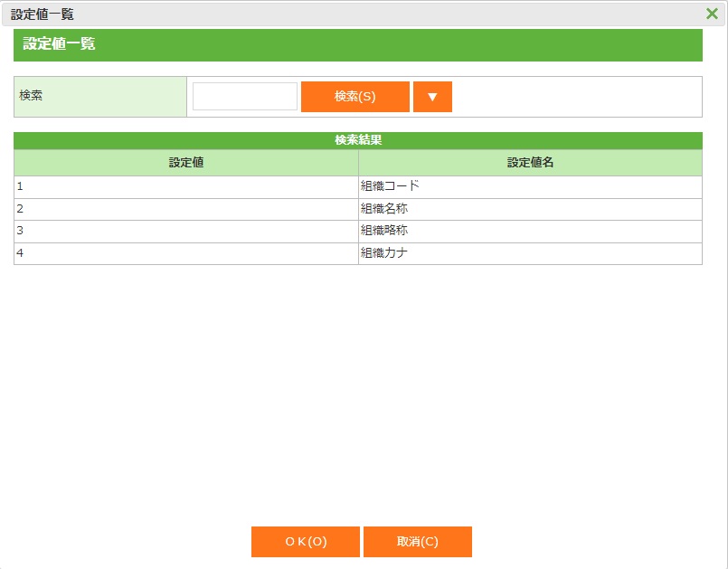Cancel with the 取消(C) button
This screenshot has width=728, height=569.
(418, 542)
